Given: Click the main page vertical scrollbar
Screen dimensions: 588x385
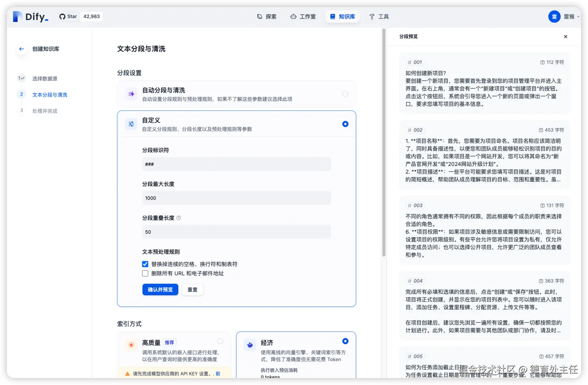Looking at the screenshot, I should (384, 142).
